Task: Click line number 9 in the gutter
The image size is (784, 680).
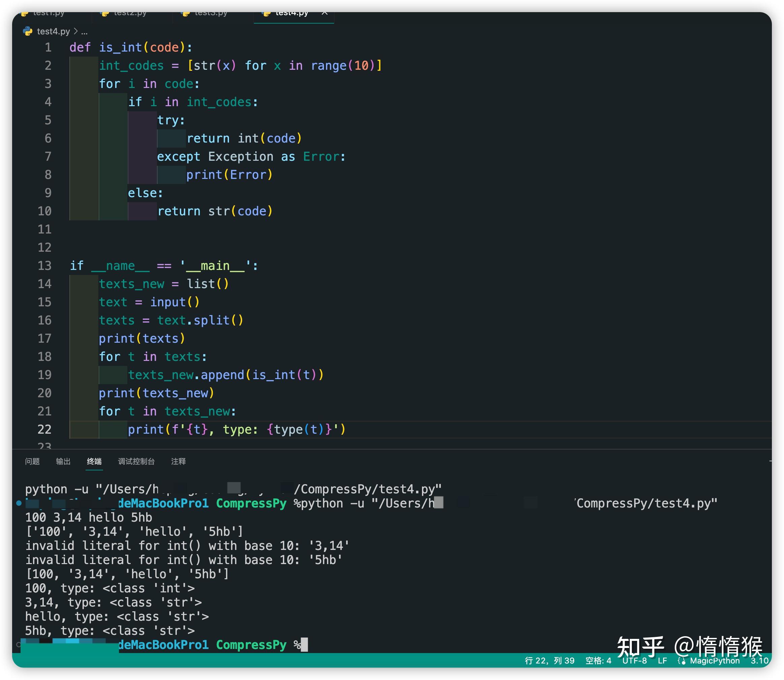Action: 48,193
